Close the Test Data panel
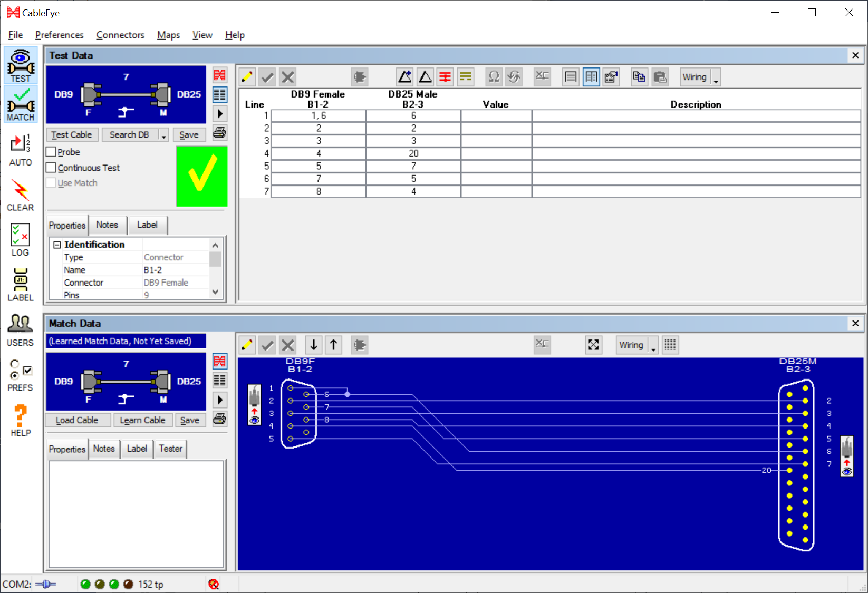The width and height of the screenshot is (868, 593). pos(855,55)
